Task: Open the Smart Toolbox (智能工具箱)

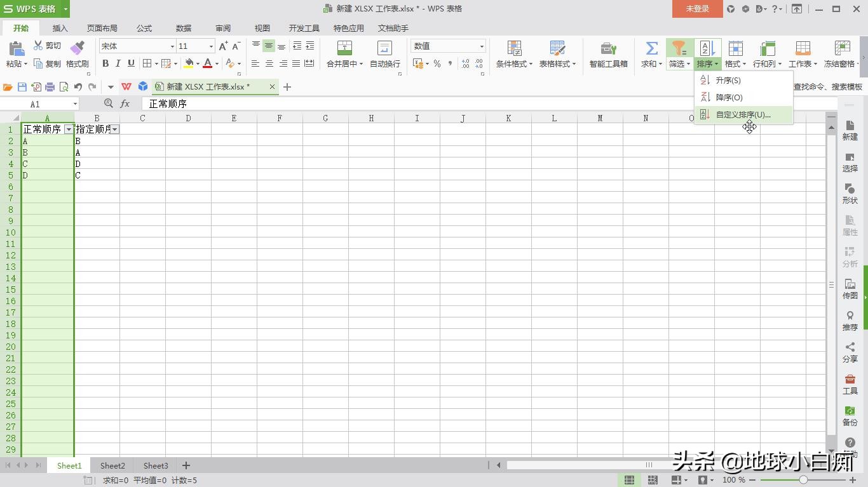Action: 608,55
